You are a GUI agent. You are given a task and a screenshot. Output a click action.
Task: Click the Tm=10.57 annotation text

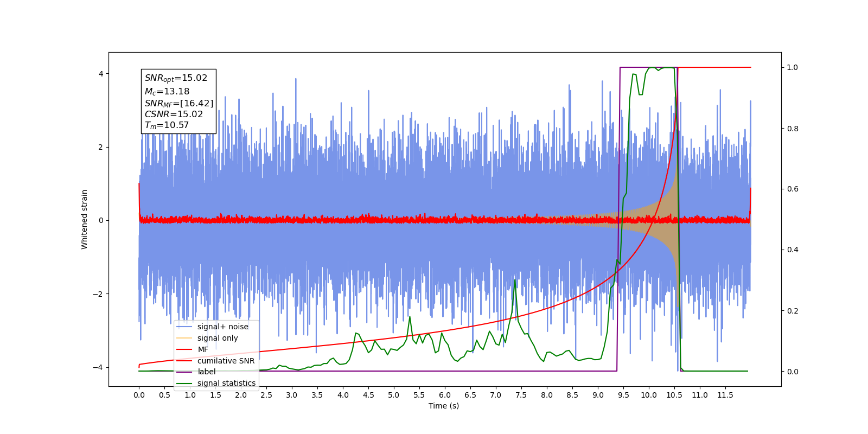(167, 125)
